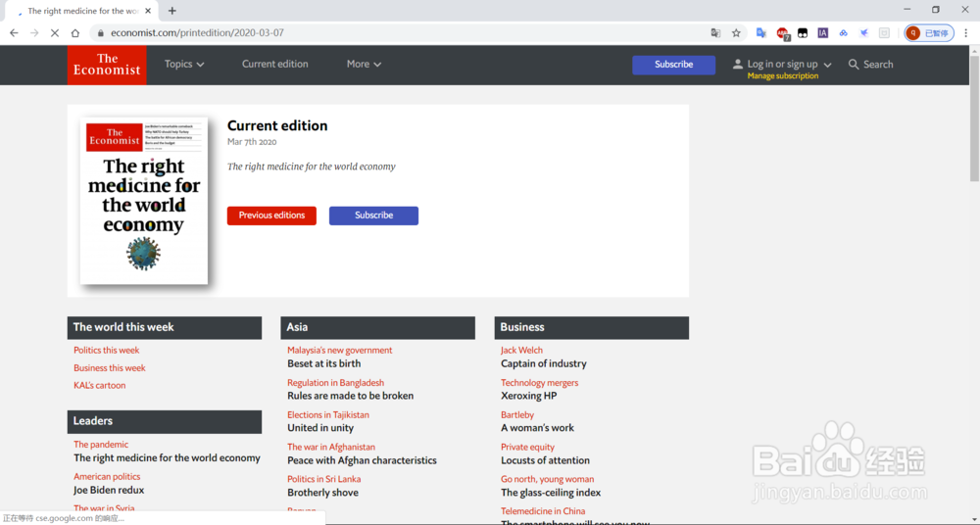Open Peace with Afghan characteristics article
Image resolution: width=980 pixels, height=525 pixels.
pos(362,460)
